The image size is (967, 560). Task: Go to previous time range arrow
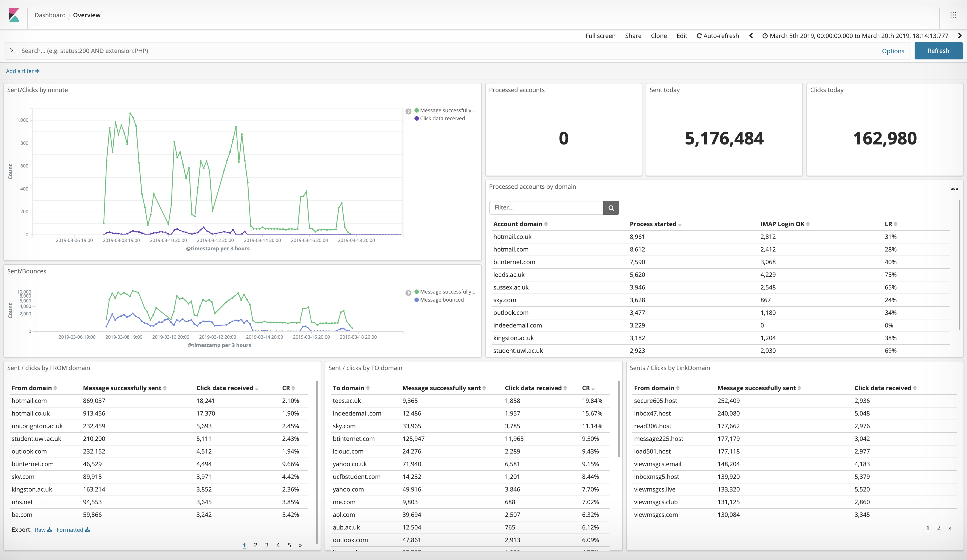click(751, 36)
